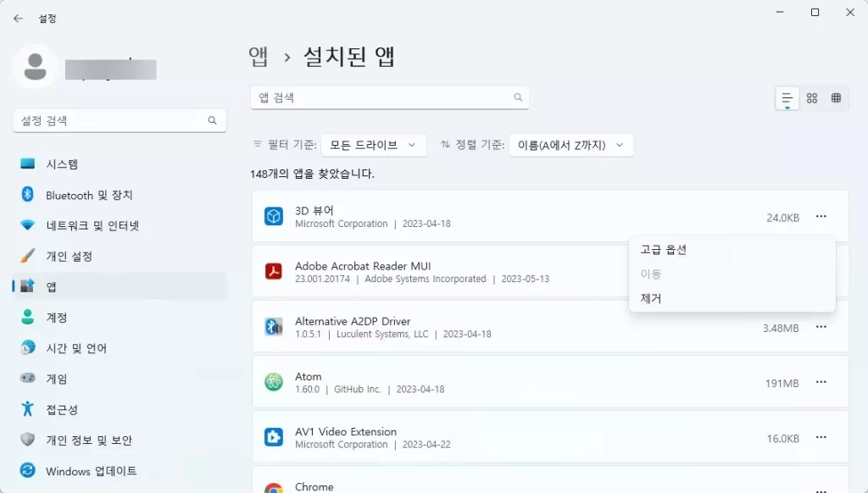Viewport: 868px width, 493px height.
Task: Choose 제거 from context menu
Action: point(732,299)
